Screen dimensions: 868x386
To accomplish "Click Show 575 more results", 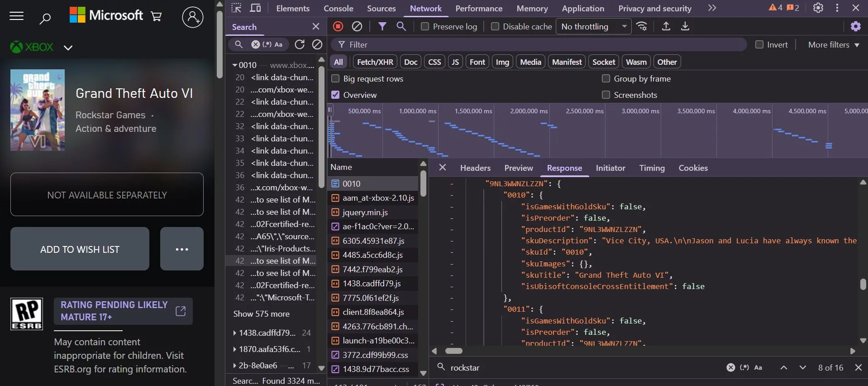I will click(x=261, y=314).
